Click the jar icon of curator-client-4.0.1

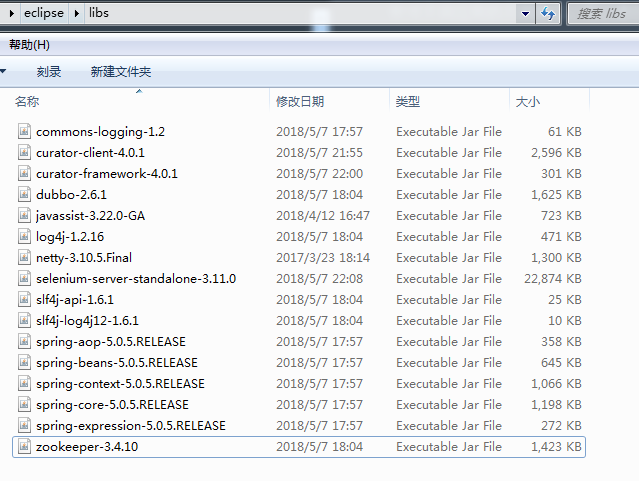point(24,152)
